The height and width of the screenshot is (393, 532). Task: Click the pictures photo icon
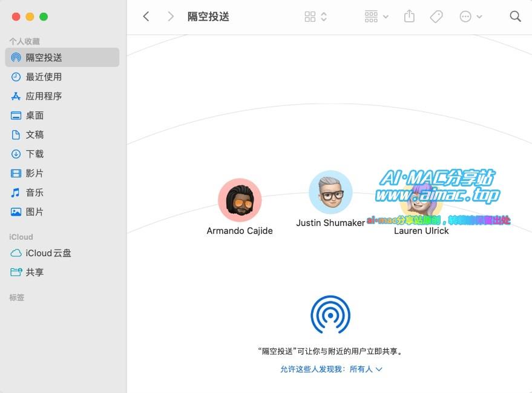click(16, 212)
